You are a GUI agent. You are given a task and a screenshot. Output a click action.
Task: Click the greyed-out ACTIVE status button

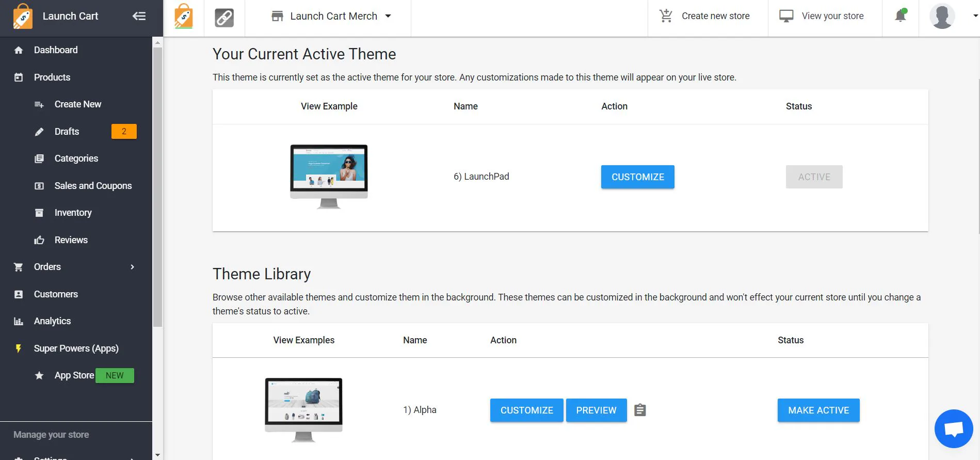[814, 177]
